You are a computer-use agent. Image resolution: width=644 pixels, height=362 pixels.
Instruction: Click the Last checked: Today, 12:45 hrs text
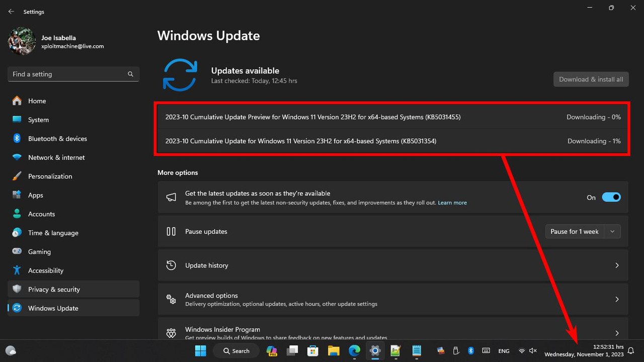pyautogui.click(x=254, y=81)
